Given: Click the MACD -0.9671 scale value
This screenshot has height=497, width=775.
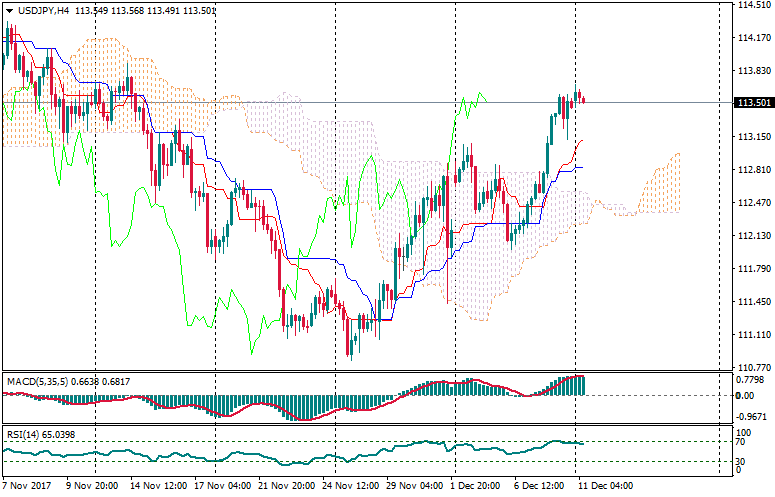Looking at the screenshot, I should click(x=751, y=415).
